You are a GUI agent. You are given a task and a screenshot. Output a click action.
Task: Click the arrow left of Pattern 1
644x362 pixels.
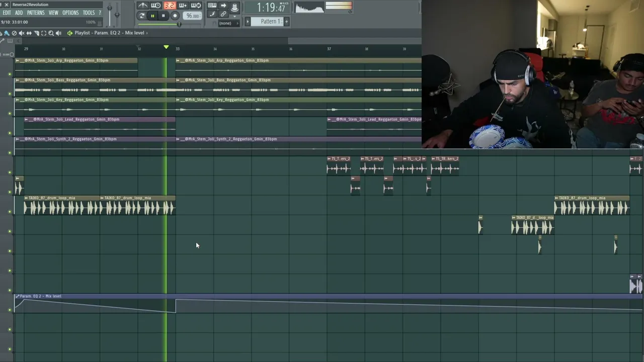pyautogui.click(x=248, y=22)
